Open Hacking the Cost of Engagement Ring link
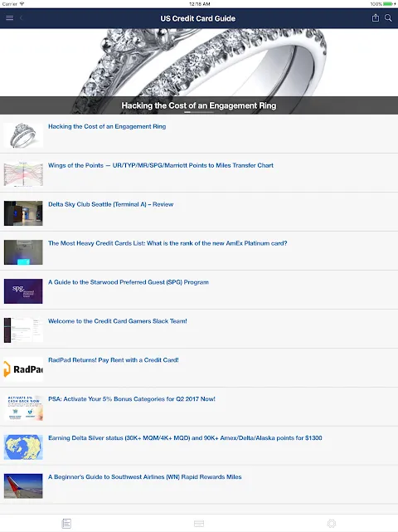This screenshot has width=398, height=532. click(x=107, y=126)
